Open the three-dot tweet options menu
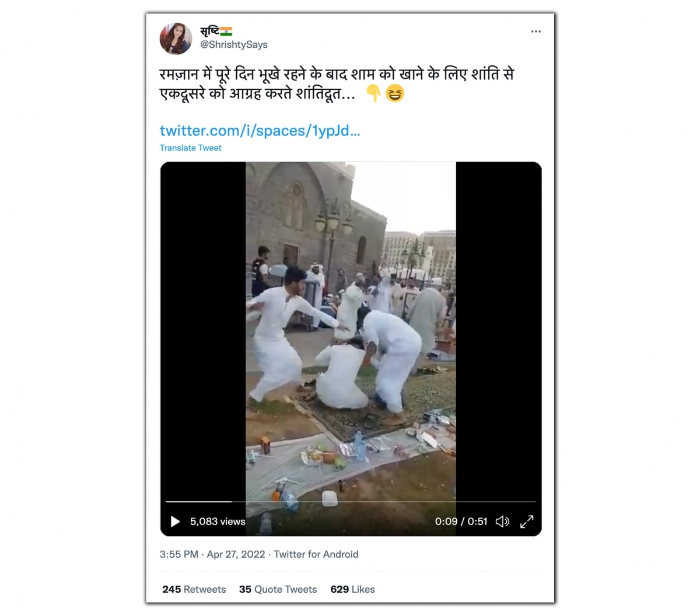This screenshot has width=700, height=616. (x=535, y=32)
